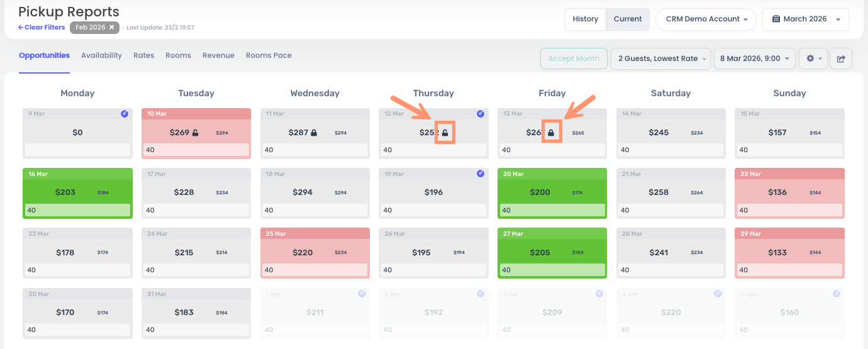Switch to the History view
The image size is (868, 349).
point(585,19)
